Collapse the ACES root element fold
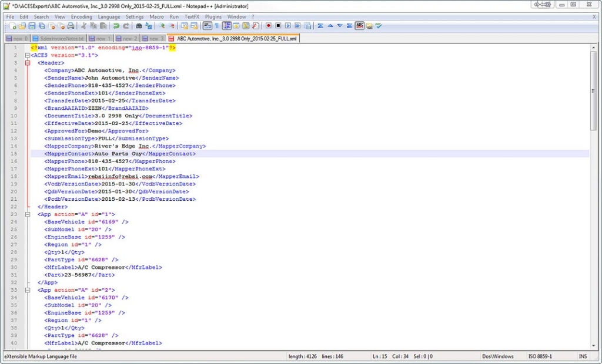Screen dimensions: 602x364 tap(28, 55)
